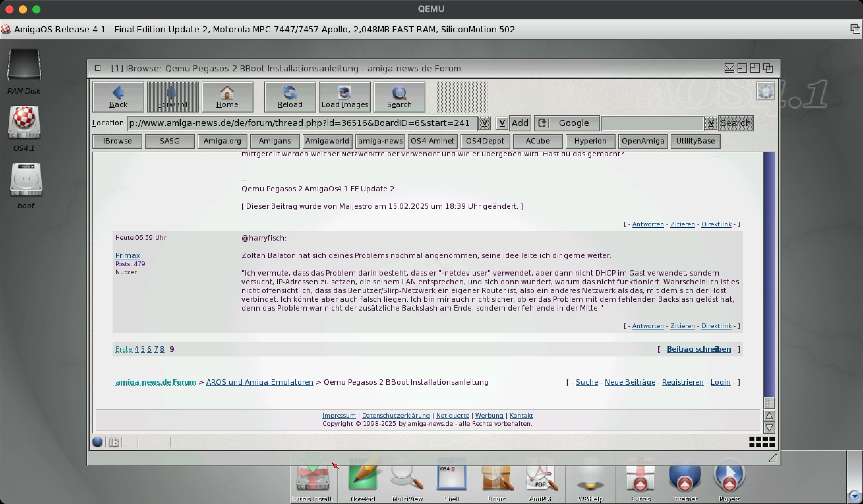Screen dimensions: 863x504
Task: Open the RAM Disk desktop icon
Action: click(x=24, y=65)
